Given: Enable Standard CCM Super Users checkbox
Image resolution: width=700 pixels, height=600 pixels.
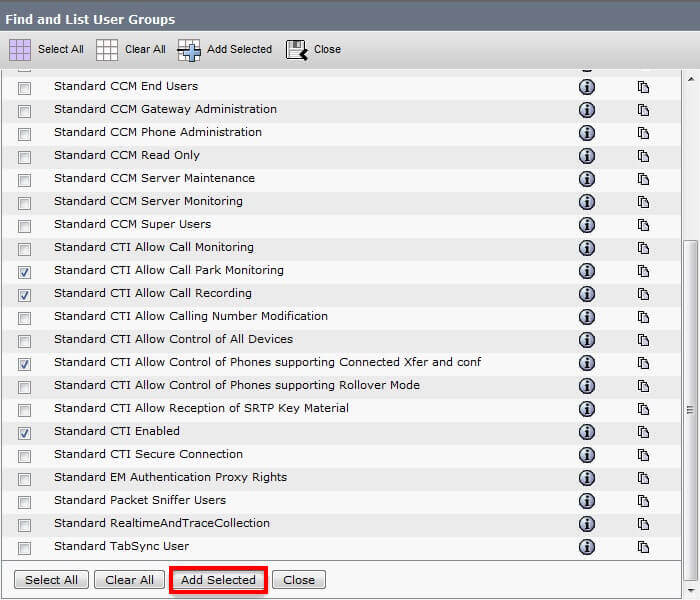Looking at the screenshot, I should [25, 226].
